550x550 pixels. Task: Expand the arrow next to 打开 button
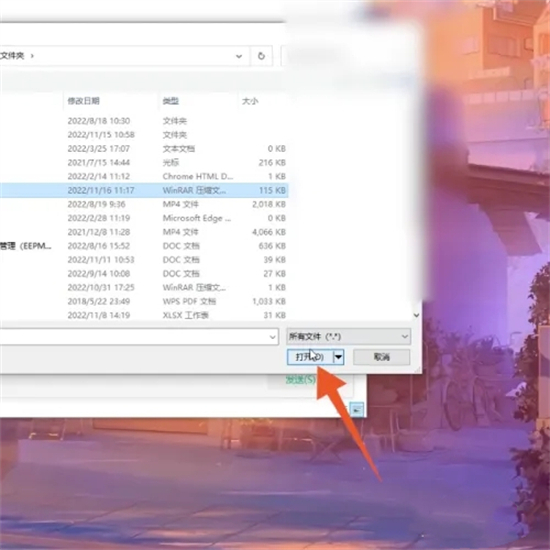point(338,357)
